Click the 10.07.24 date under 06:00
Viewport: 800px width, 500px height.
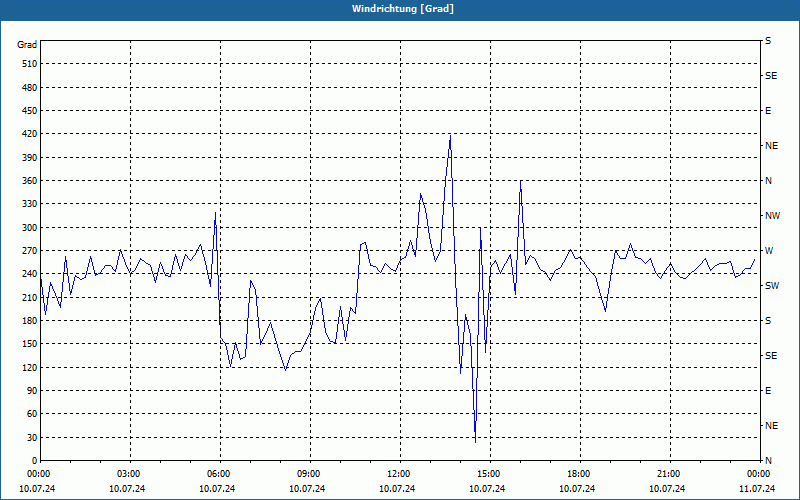217,489
